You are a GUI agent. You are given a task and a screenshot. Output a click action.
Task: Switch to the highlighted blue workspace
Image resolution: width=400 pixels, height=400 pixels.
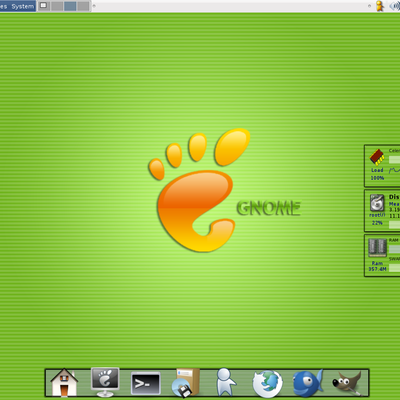click(x=70, y=6)
